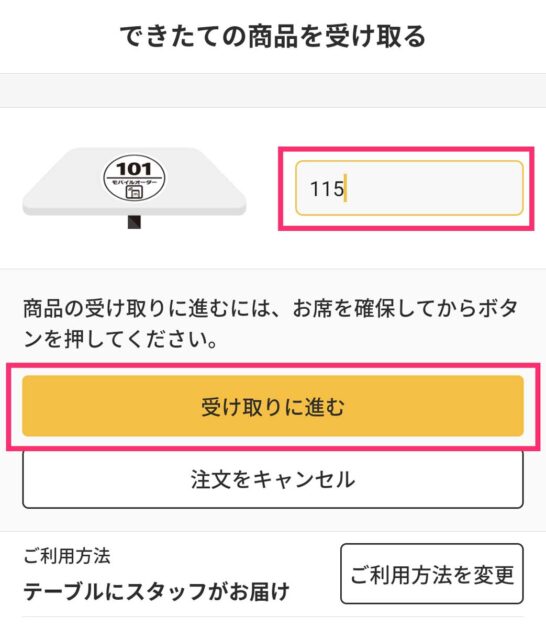Click the 101 number on the plate

pos(134,169)
